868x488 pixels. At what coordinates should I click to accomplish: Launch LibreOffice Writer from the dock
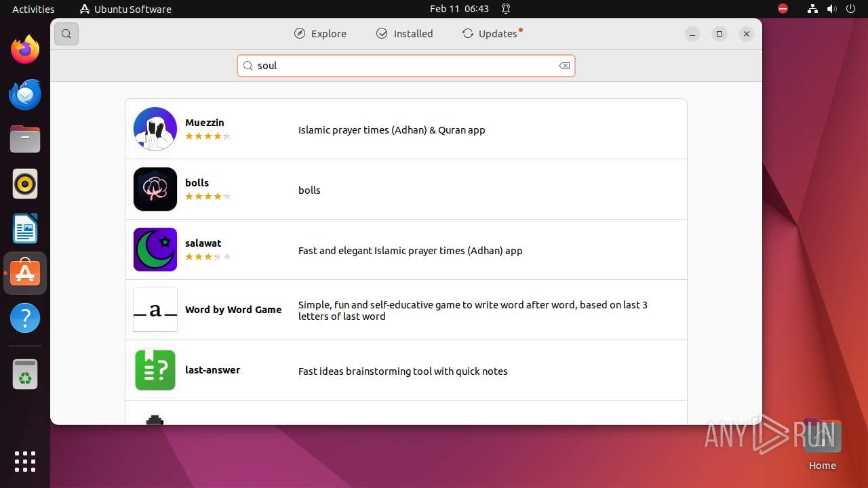pyautogui.click(x=25, y=228)
